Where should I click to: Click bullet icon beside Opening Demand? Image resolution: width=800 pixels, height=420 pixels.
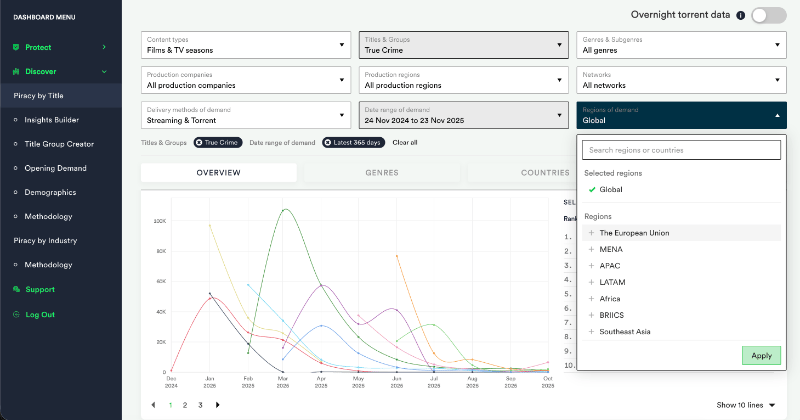point(15,168)
